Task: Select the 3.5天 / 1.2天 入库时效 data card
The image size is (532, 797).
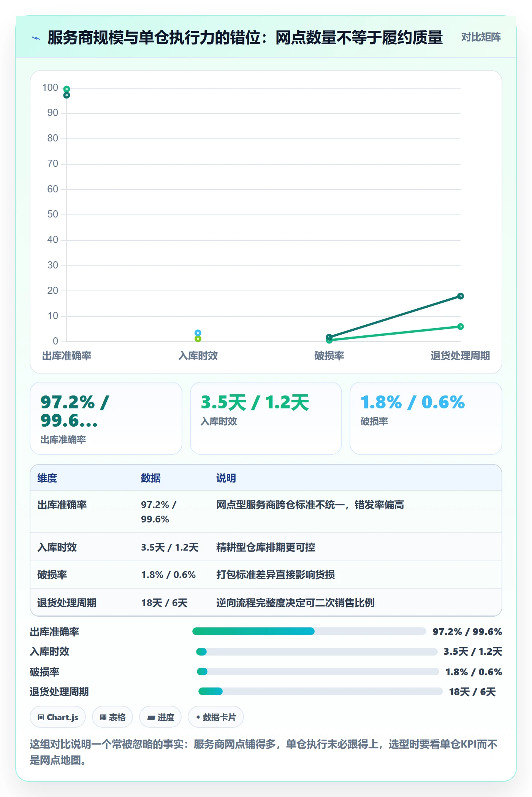Action: [266, 418]
